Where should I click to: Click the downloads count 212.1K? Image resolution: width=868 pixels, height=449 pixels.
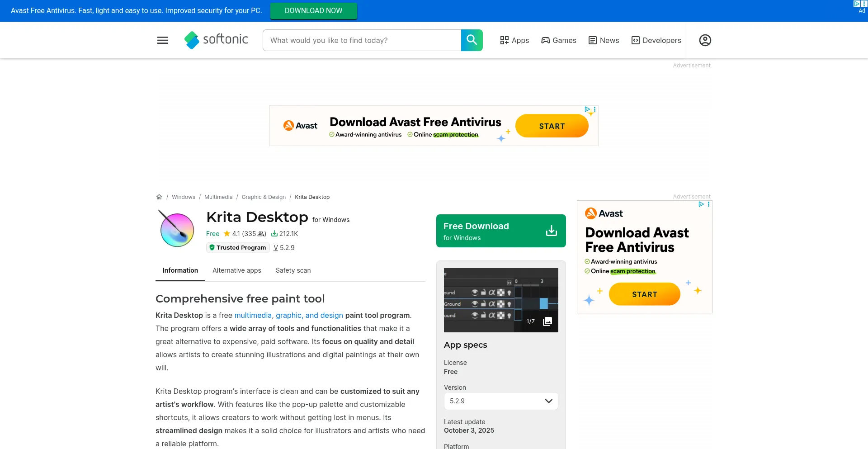[x=284, y=234]
